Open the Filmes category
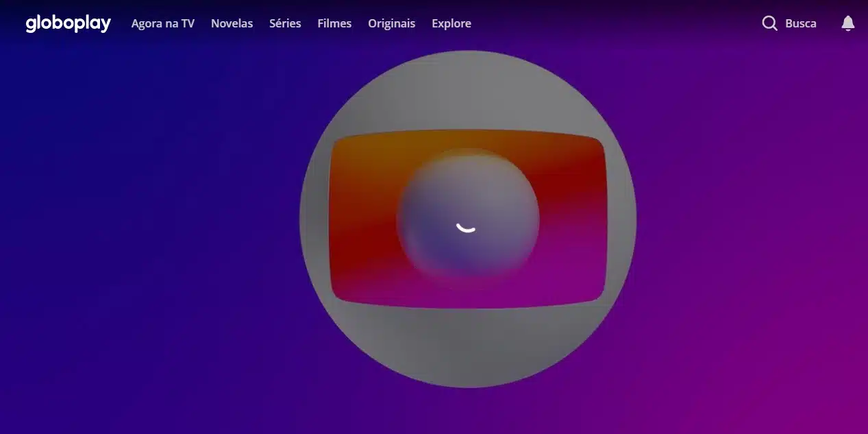The width and height of the screenshot is (868, 434). click(334, 23)
